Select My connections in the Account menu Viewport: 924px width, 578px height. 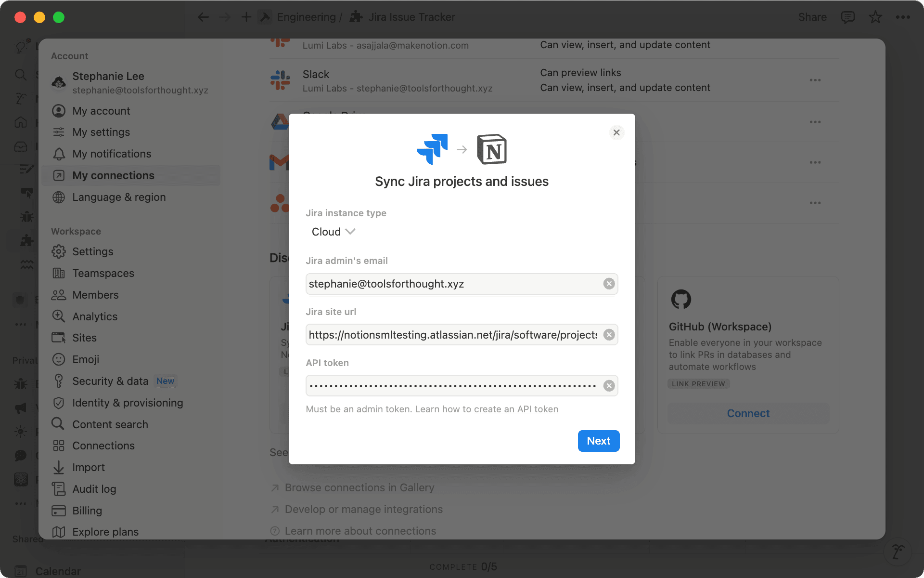pos(113,175)
